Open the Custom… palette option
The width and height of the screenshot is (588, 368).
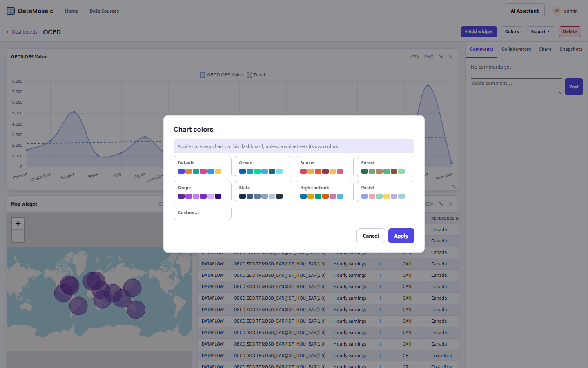click(203, 213)
